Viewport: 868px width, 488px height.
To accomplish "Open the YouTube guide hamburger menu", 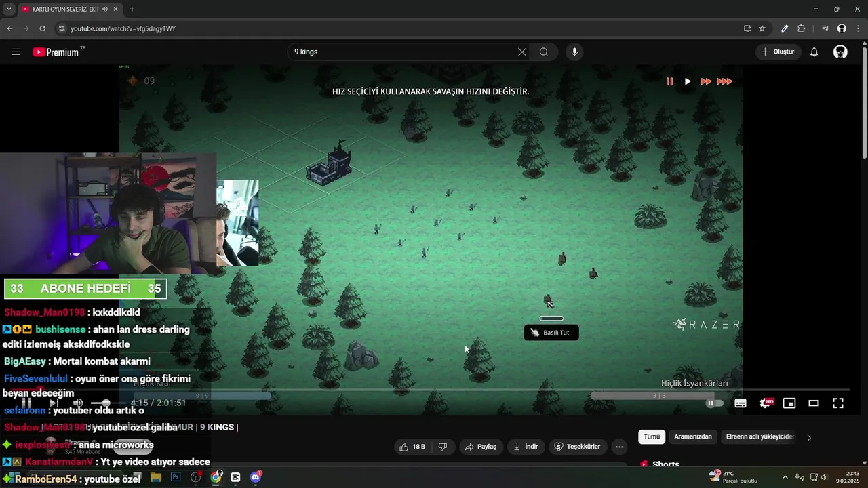I will [x=16, y=52].
